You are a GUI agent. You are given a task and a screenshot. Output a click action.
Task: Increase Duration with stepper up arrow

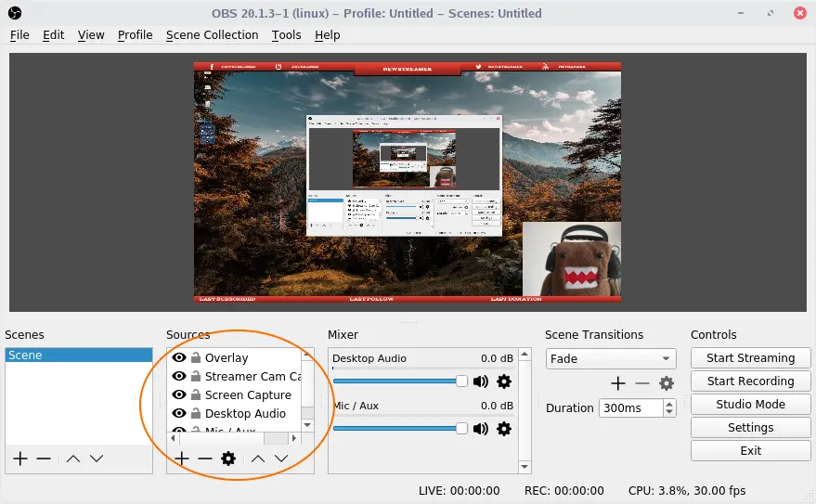click(x=669, y=404)
